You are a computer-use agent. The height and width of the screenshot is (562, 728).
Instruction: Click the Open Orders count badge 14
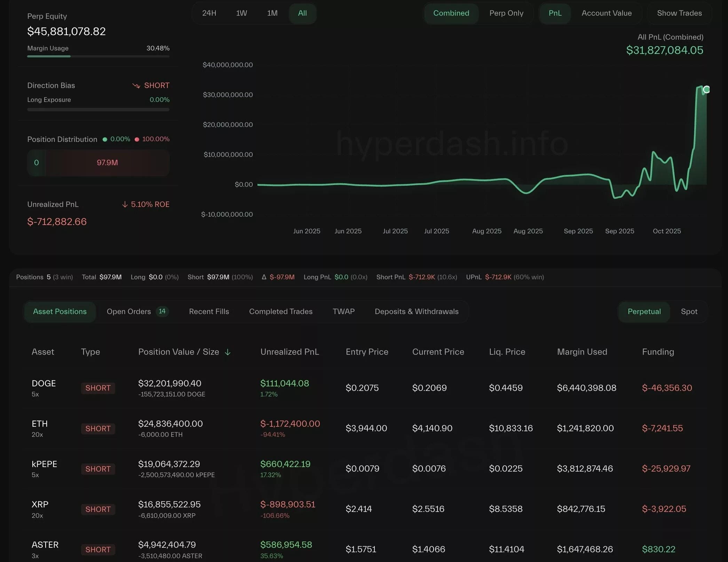click(162, 311)
